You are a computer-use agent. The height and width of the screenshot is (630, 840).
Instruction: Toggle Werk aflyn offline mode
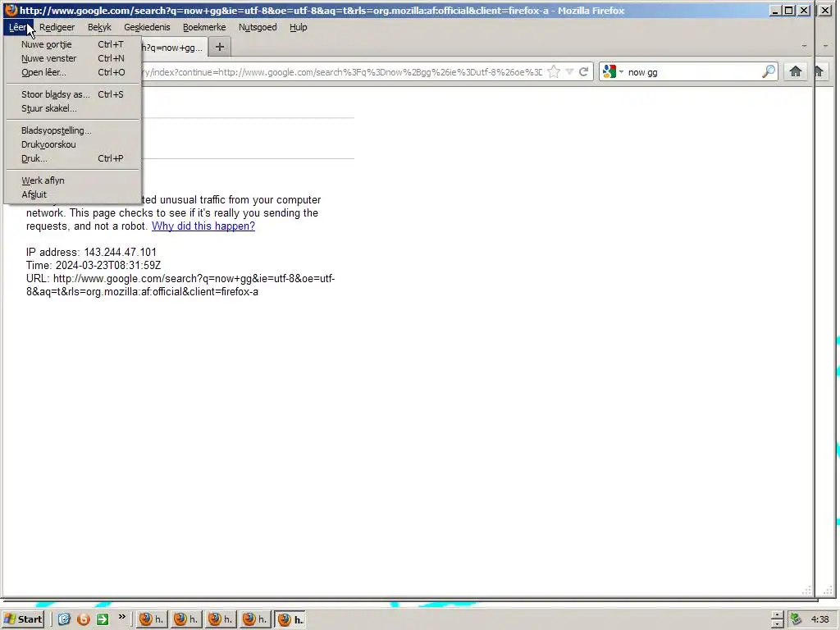pyautogui.click(x=72, y=180)
